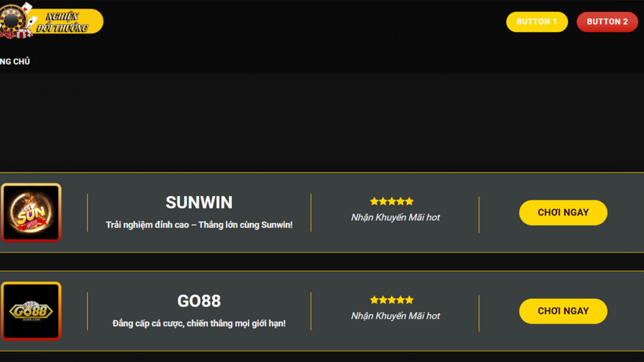
Task: Click the Go88 game logo thumbnail
Action: coord(31,311)
